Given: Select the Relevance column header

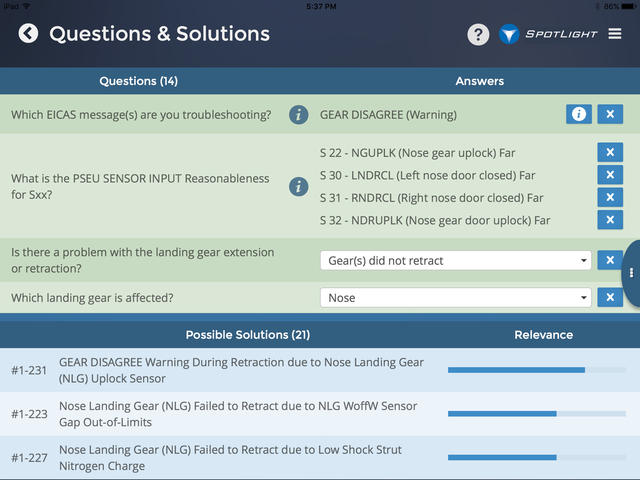Looking at the screenshot, I should [544, 335].
